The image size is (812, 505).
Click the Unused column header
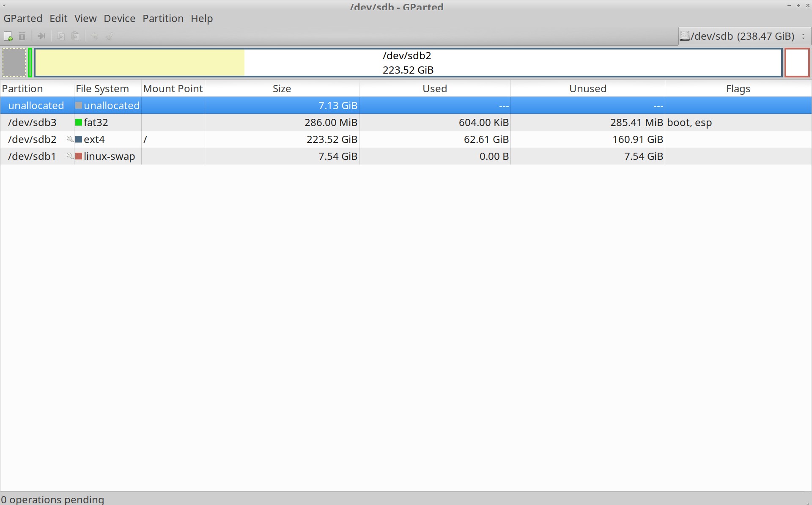587,89
